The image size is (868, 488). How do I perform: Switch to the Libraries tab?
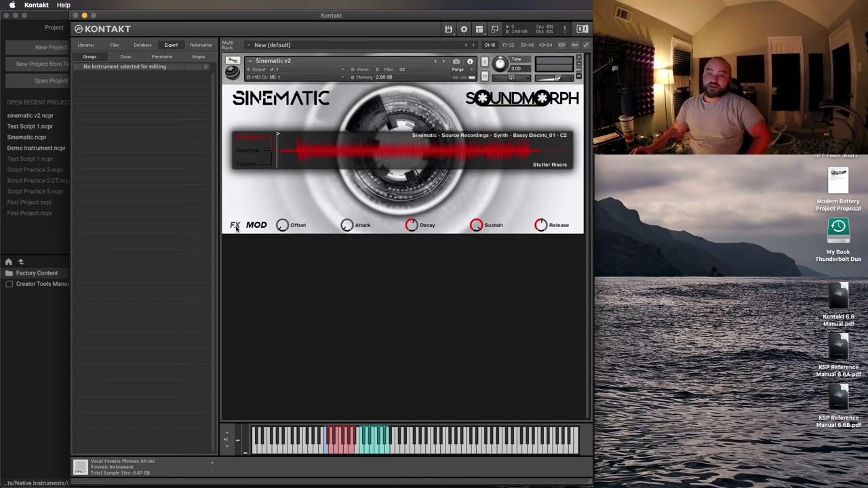[x=86, y=45]
